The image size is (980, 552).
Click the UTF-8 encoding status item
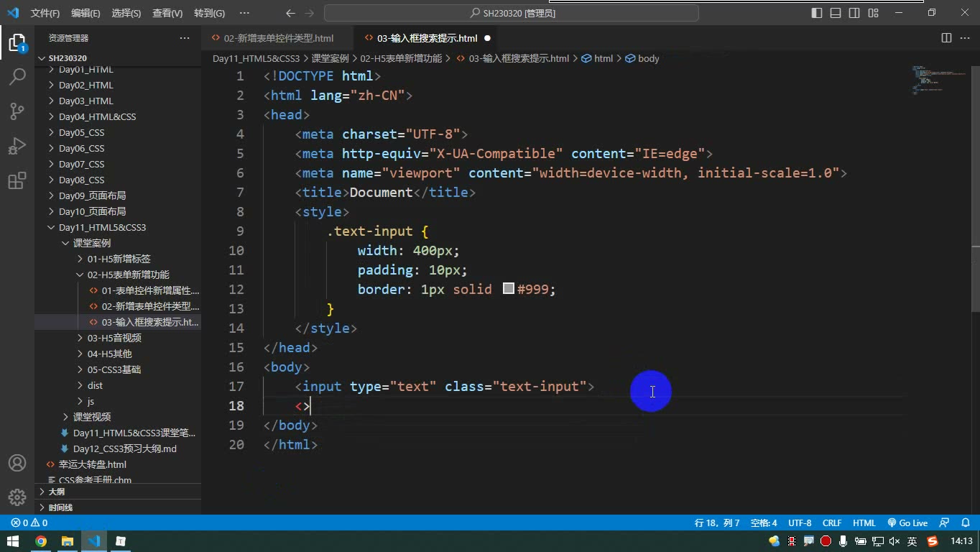tap(800, 523)
